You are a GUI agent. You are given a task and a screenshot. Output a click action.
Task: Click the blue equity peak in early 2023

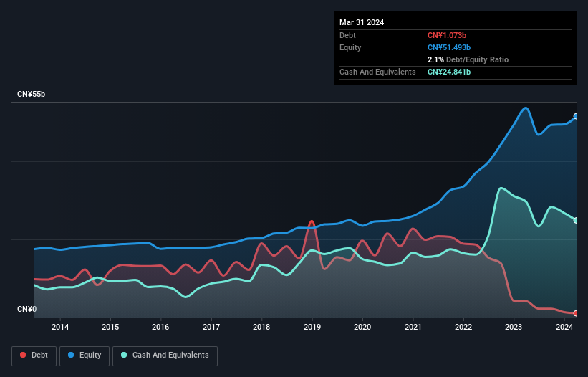point(526,108)
